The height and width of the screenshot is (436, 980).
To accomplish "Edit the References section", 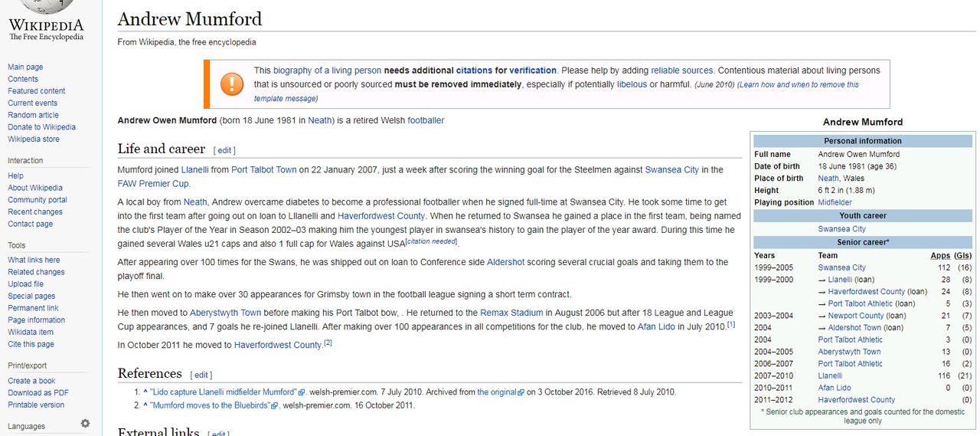I will click(202, 375).
